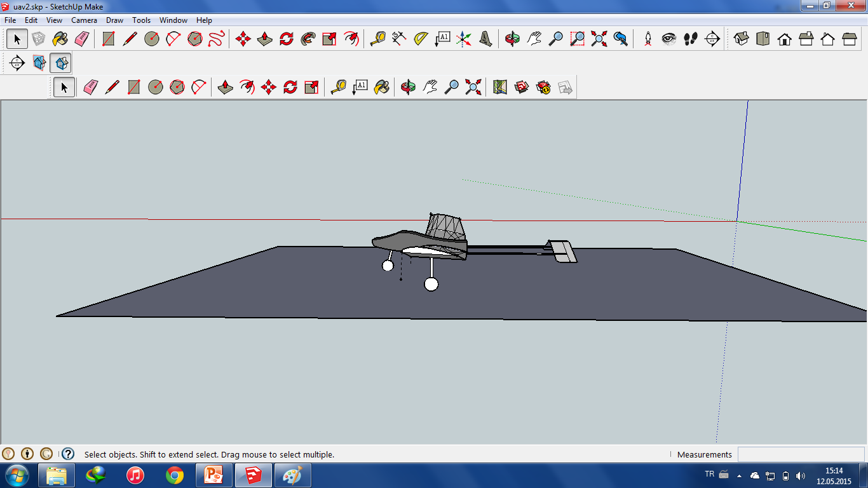Toggle Display Section Cuts
868x488 pixels.
pos(60,63)
